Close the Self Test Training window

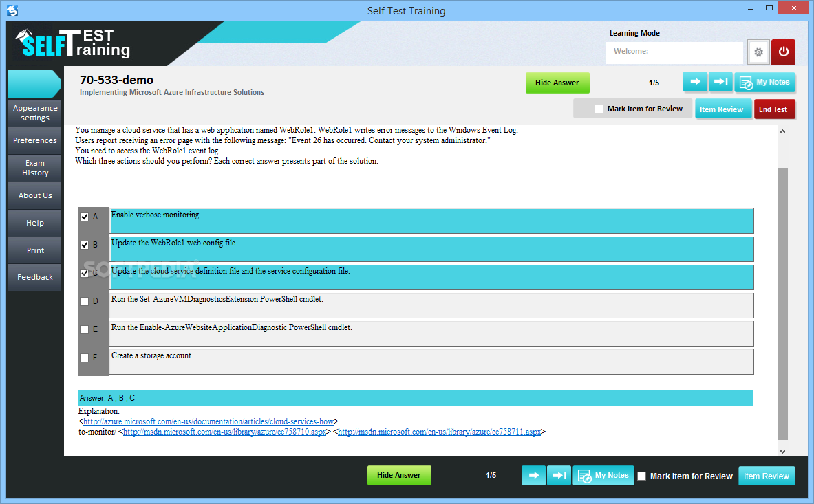794,8
